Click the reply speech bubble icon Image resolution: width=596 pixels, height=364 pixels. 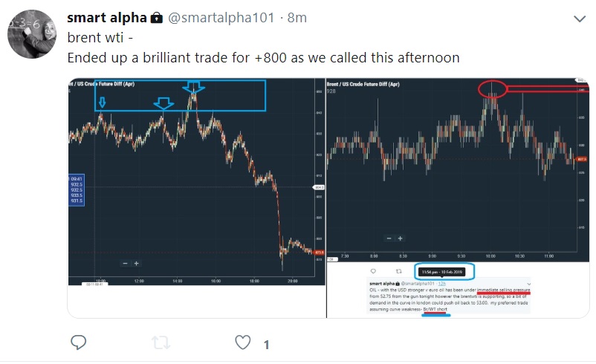point(80,342)
